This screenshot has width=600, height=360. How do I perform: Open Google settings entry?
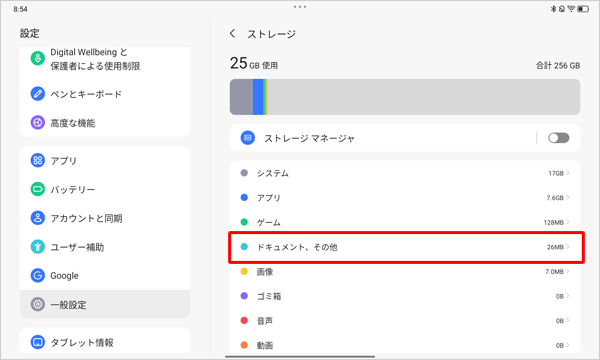click(x=105, y=275)
